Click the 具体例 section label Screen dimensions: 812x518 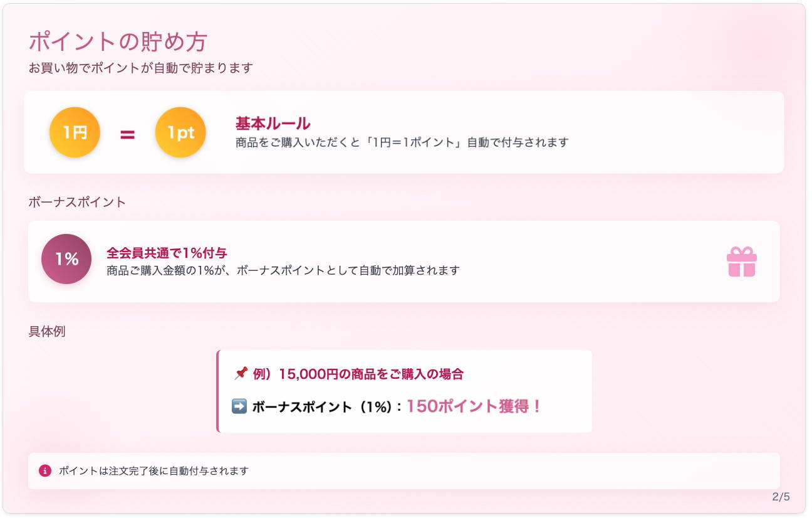click(x=47, y=331)
